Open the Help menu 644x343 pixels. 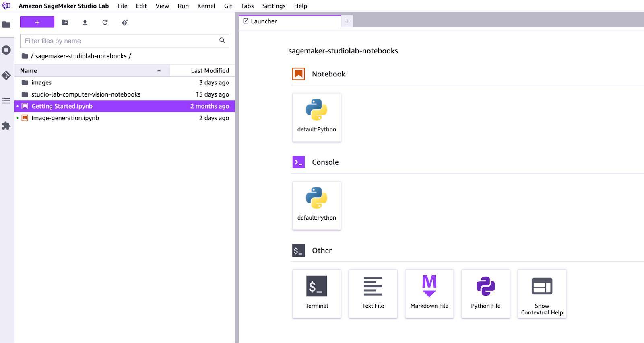tap(300, 6)
